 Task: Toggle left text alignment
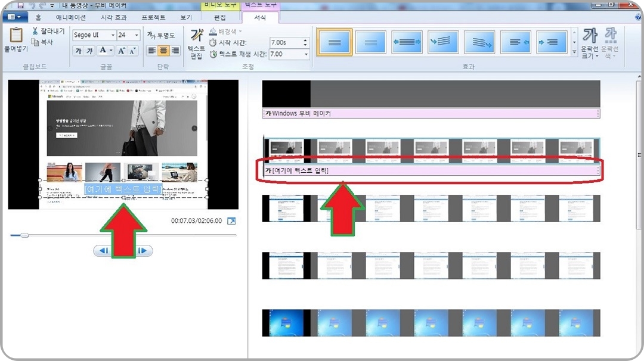(x=152, y=51)
